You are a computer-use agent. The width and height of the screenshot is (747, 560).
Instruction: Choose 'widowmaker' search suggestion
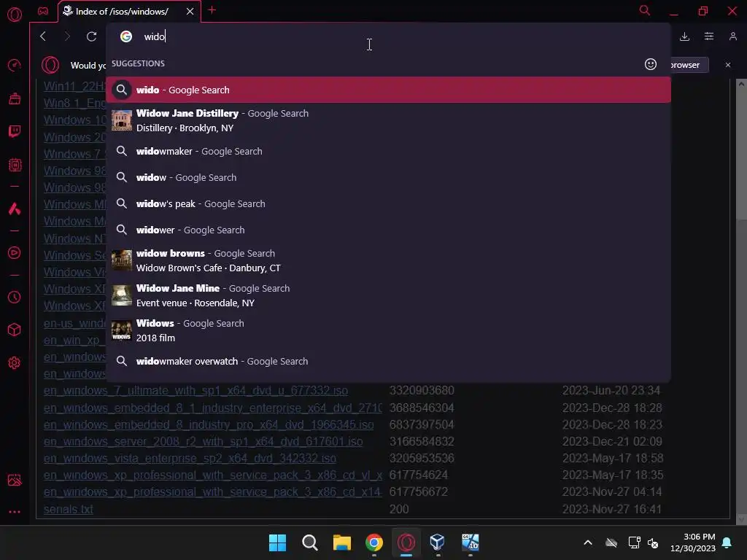[x=388, y=152]
